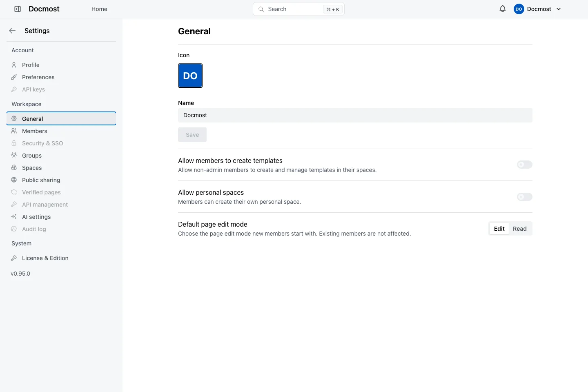Open Spaces settings page
The image size is (588, 392).
[61, 168]
